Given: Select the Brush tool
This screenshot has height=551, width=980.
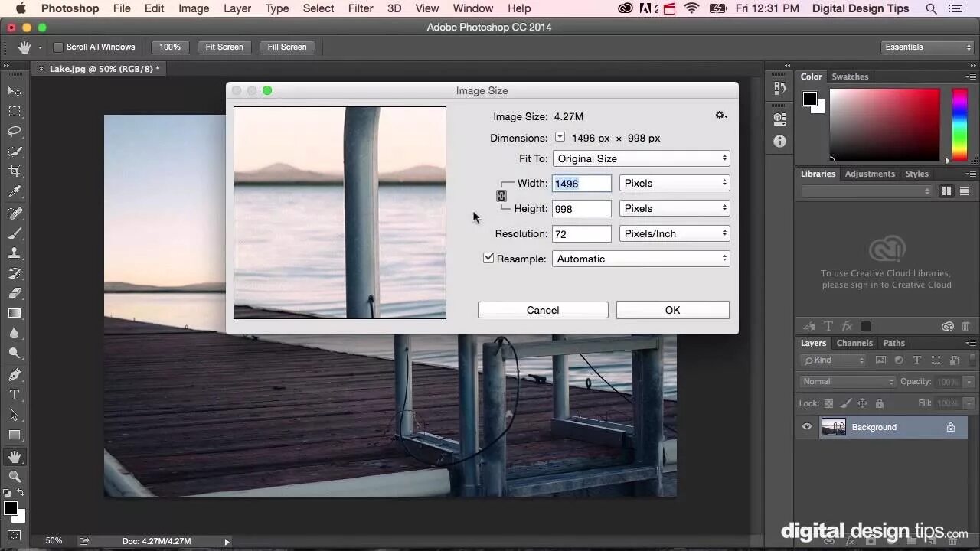Looking at the screenshot, I should click(x=15, y=233).
